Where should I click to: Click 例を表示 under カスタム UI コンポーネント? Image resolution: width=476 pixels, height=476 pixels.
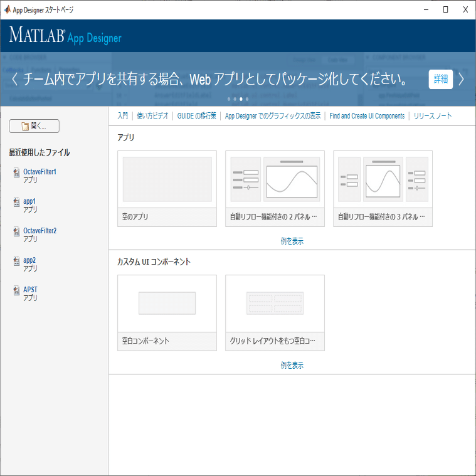point(292,365)
